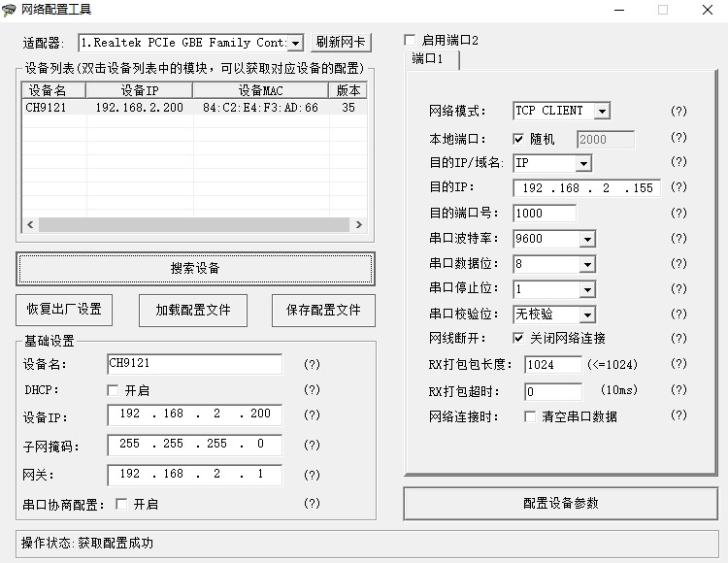Image resolution: width=728 pixels, height=563 pixels.
Task: Click the 子网掩码 255.255.255.0 field
Action: click(x=194, y=445)
